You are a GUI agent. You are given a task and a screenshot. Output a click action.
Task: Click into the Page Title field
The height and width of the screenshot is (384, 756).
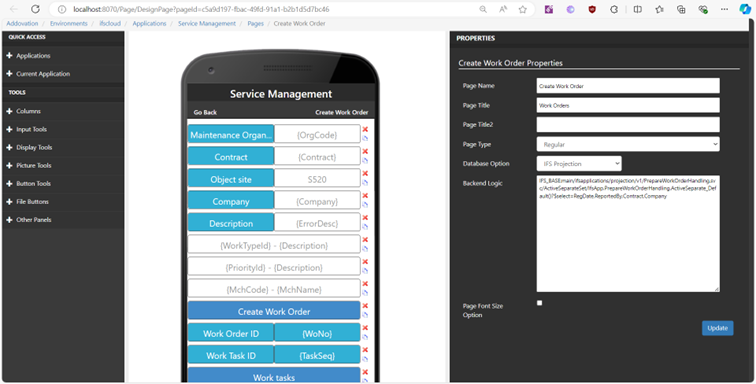click(x=628, y=105)
